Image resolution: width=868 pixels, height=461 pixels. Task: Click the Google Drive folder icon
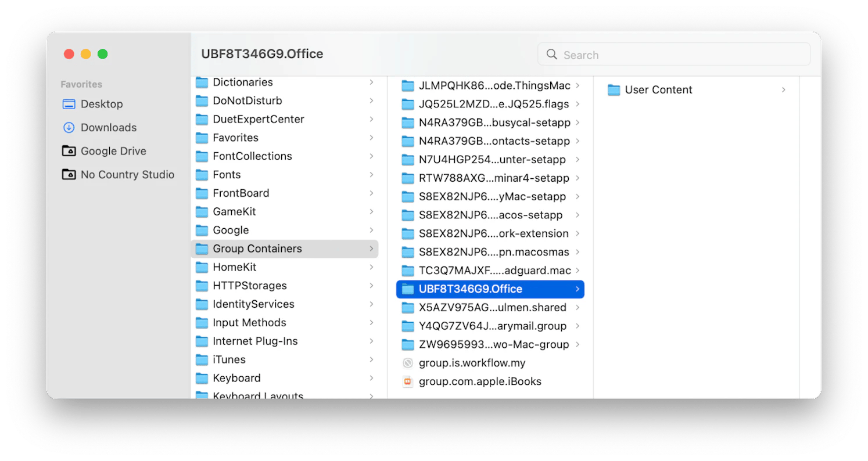point(69,151)
